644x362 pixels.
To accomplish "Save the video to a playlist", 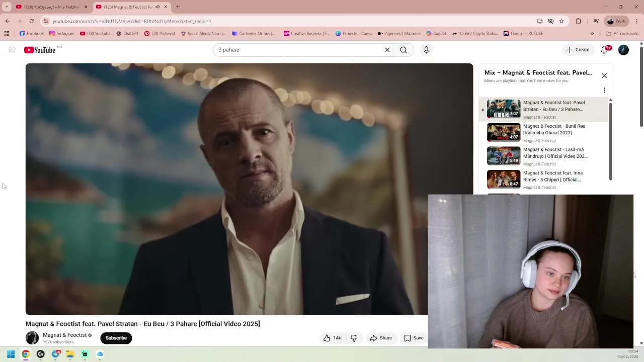I will click(x=414, y=338).
